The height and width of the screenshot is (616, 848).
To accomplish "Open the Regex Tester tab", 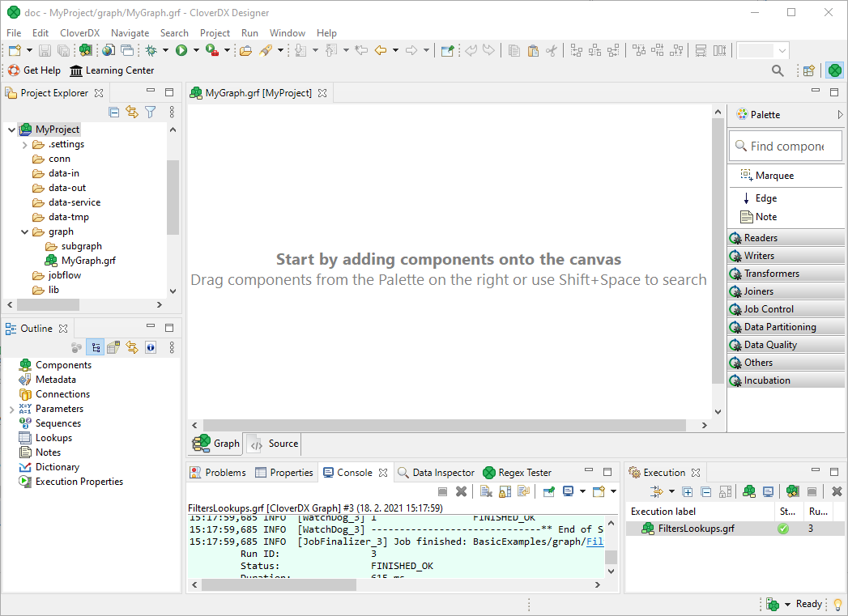I will click(517, 472).
